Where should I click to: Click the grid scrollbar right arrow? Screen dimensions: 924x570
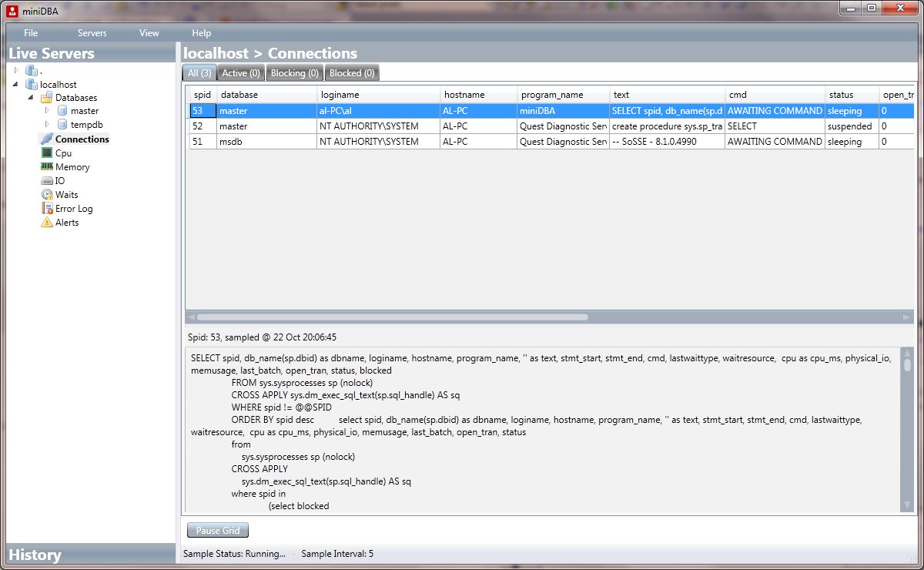point(907,317)
